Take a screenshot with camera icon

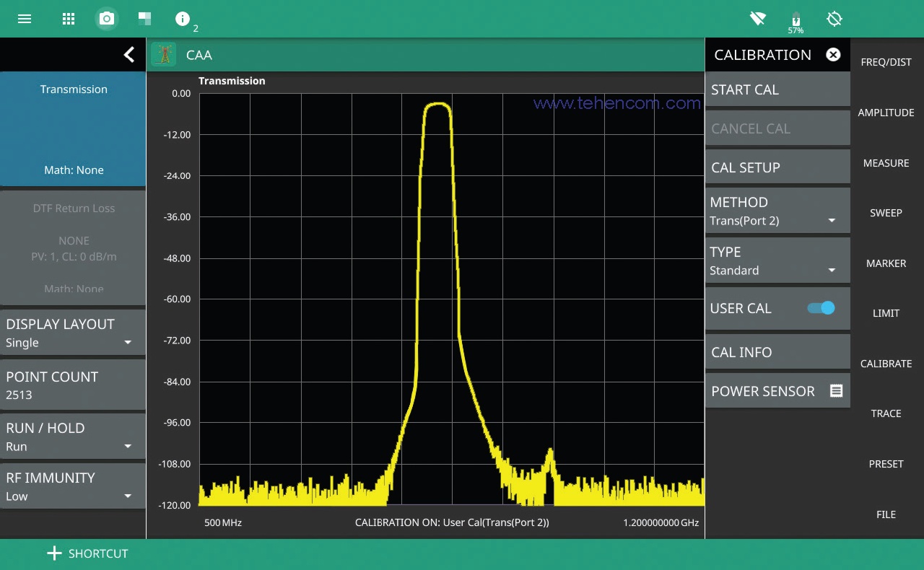107,19
